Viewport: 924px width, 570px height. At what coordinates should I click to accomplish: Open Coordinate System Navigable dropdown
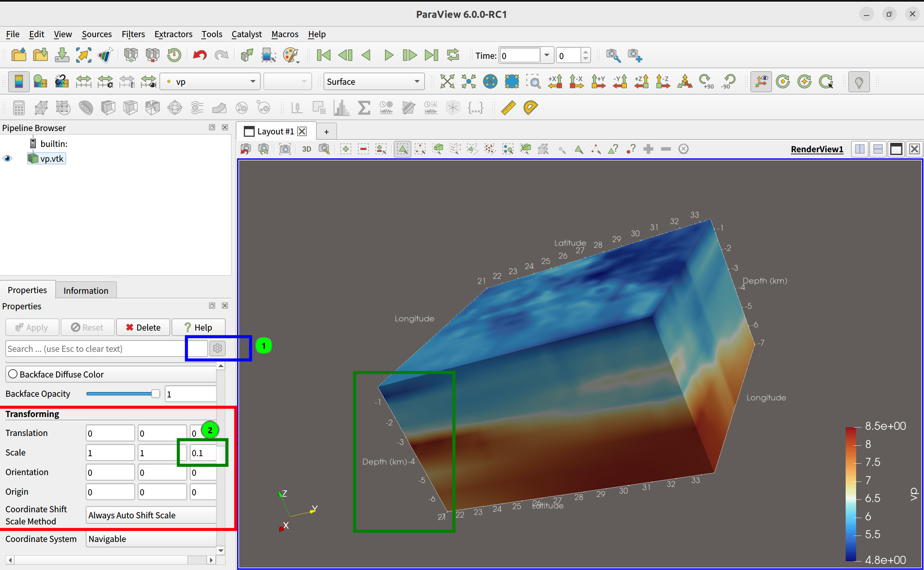coord(151,539)
